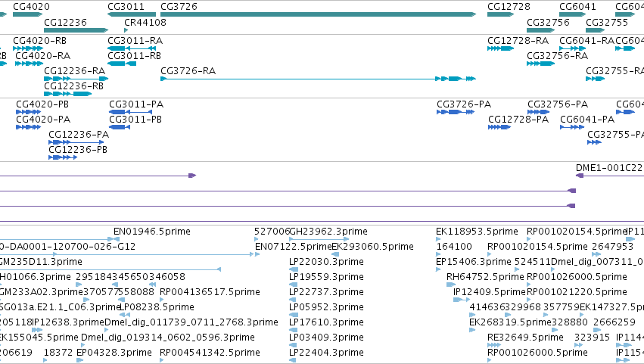Select the CG4020 gene feature

point(27,14)
